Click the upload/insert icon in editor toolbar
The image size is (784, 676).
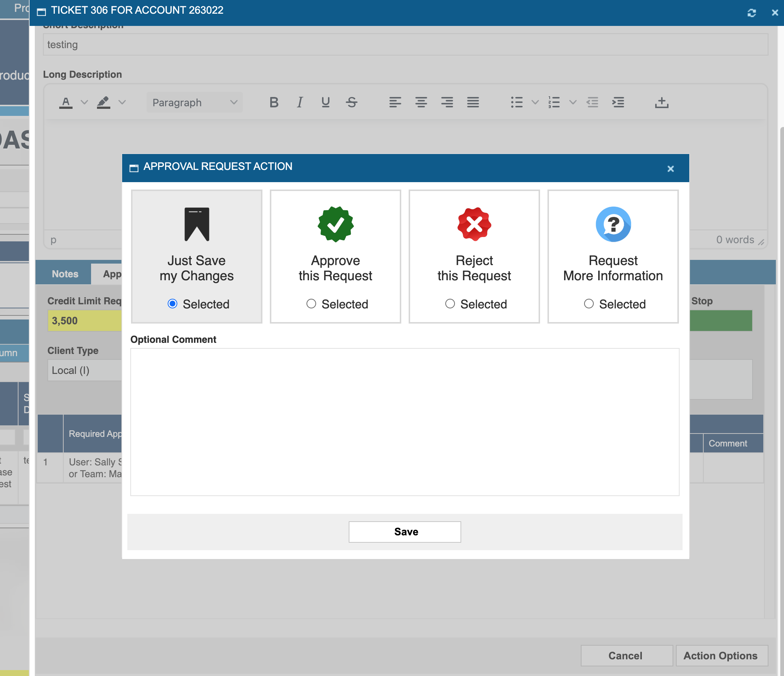(661, 102)
